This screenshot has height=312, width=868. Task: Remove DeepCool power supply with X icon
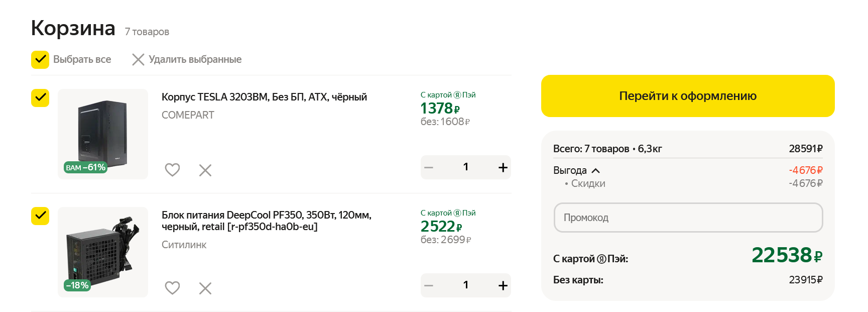pyautogui.click(x=205, y=288)
